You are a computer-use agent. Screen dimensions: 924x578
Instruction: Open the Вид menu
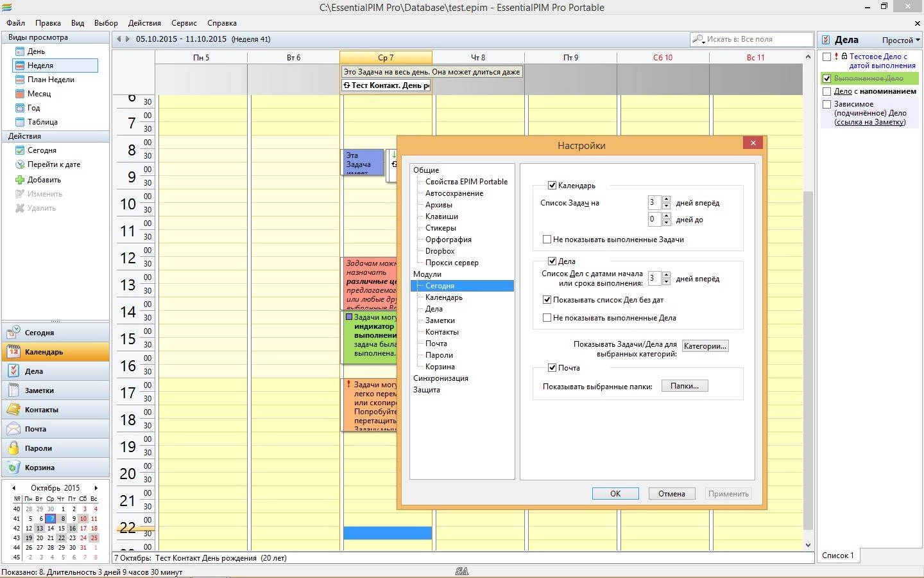click(78, 23)
